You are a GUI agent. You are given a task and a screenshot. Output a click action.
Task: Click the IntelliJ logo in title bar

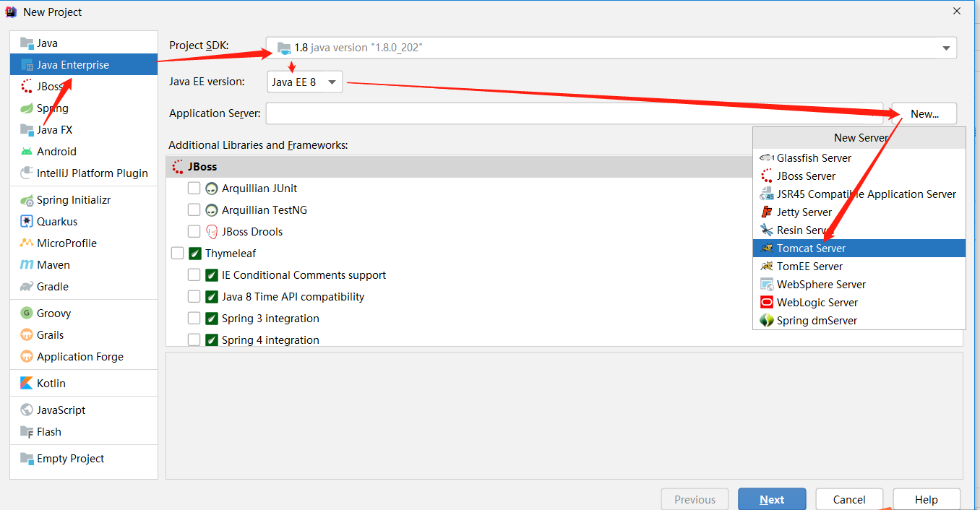(11, 12)
